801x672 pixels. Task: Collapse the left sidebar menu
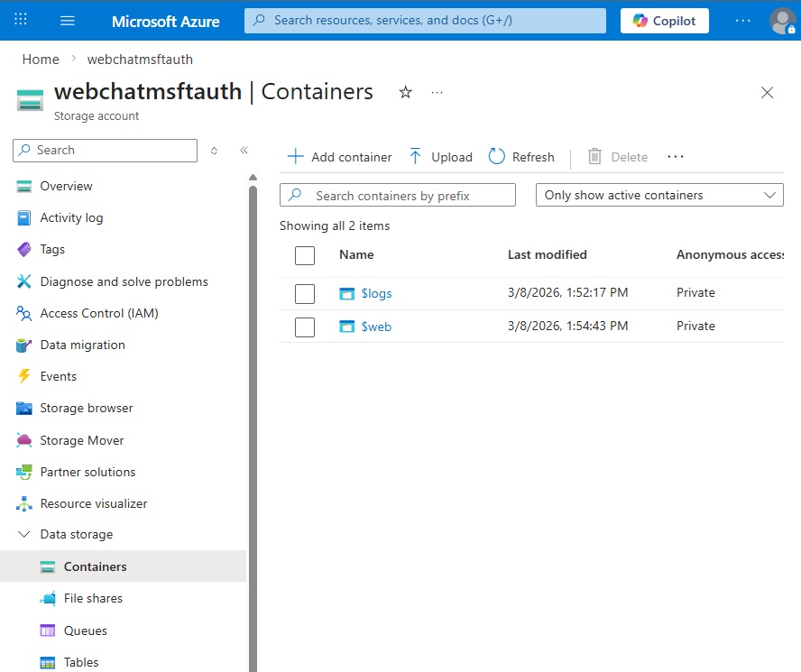[x=244, y=151]
